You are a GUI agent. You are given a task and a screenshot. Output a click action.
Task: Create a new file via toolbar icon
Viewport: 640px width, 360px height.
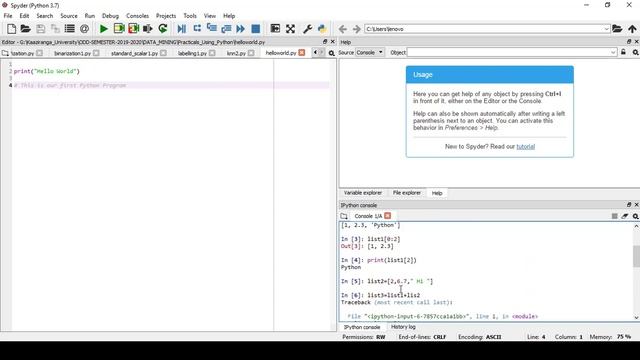tap(11, 29)
